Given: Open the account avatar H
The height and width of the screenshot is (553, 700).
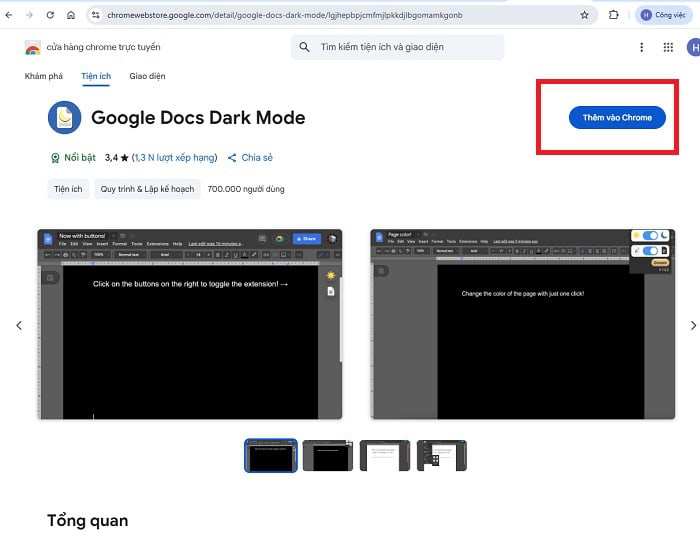Looking at the screenshot, I should (x=693, y=47).
